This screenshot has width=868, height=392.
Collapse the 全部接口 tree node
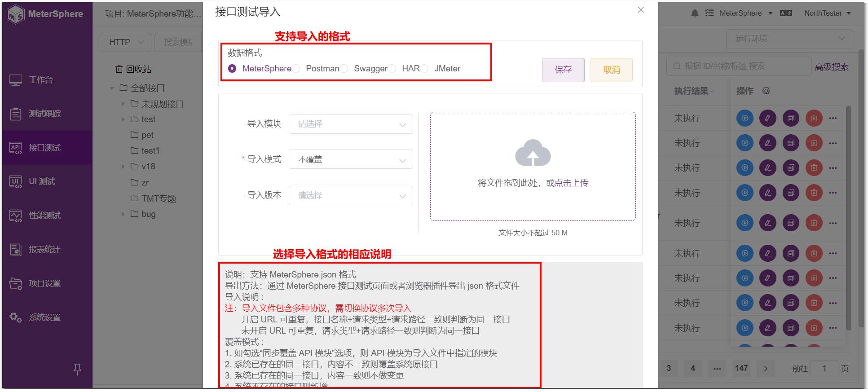pos(112,88)
